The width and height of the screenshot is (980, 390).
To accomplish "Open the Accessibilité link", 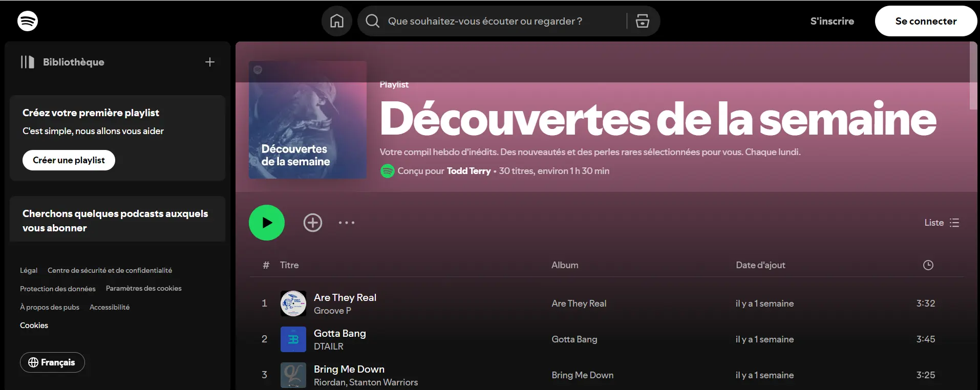I will coord(110,307).
